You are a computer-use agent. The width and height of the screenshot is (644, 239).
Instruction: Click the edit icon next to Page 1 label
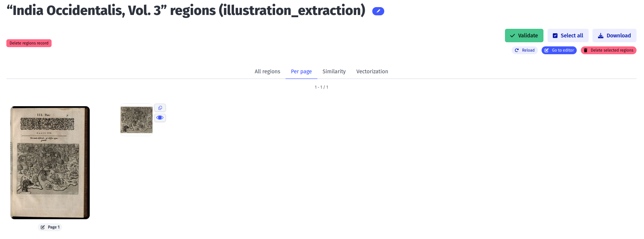coord(42,227)
